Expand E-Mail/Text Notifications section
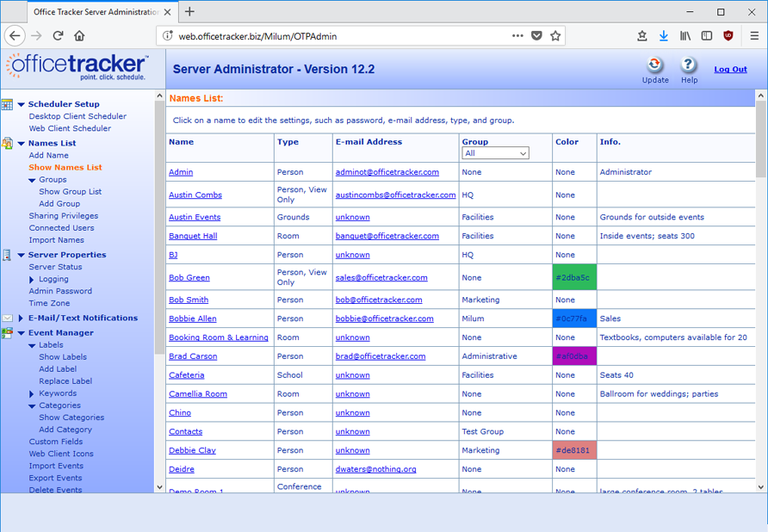768x532 pixels. click(x=21, y=318)
